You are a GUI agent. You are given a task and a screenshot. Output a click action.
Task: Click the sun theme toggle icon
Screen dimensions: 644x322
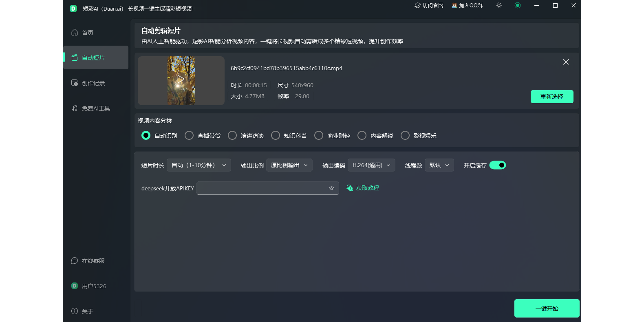498,6
